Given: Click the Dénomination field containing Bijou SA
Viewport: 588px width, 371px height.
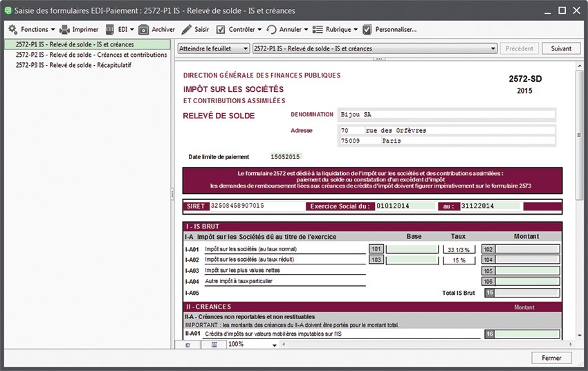Looking at the screenshot, I should click(x=447, y=114).
